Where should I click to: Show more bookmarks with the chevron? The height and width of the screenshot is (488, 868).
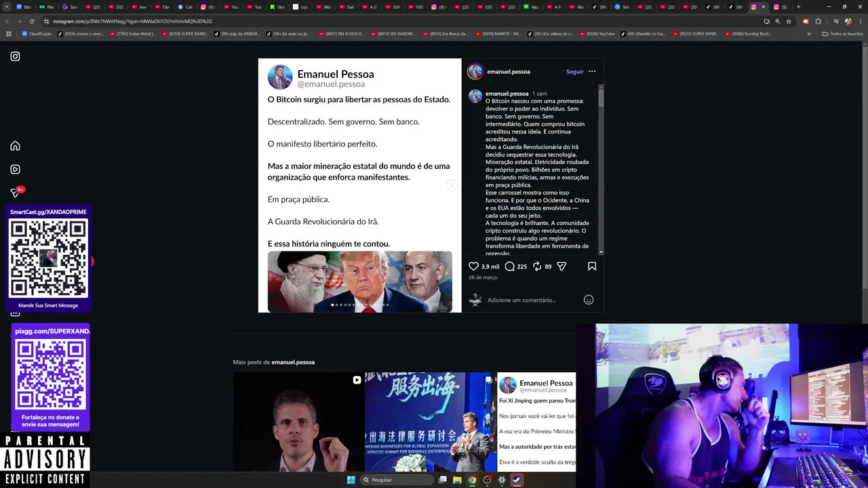808,33
